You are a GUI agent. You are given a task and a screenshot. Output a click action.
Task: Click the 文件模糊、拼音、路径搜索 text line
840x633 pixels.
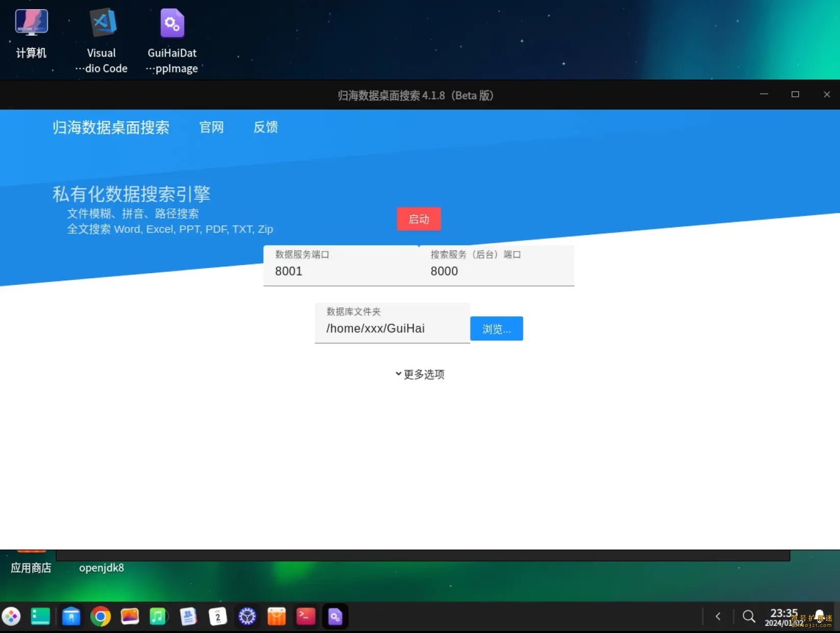[133, 214]
